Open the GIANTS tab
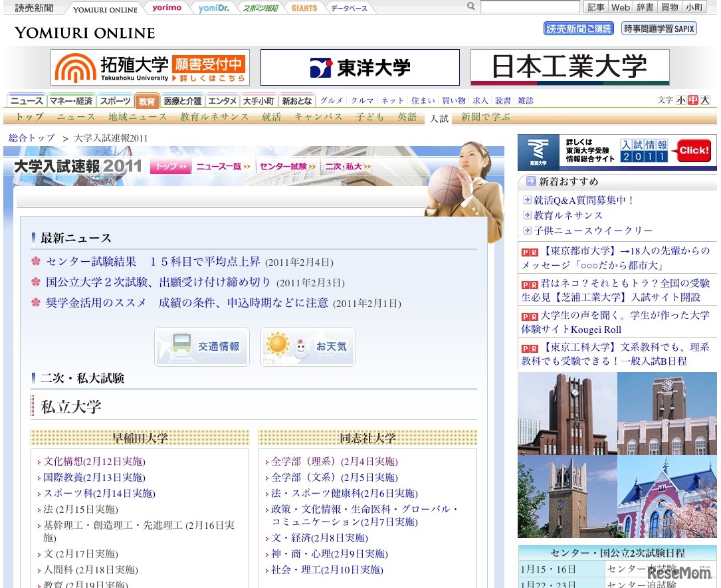721x588 pixels. coord(304,8)
